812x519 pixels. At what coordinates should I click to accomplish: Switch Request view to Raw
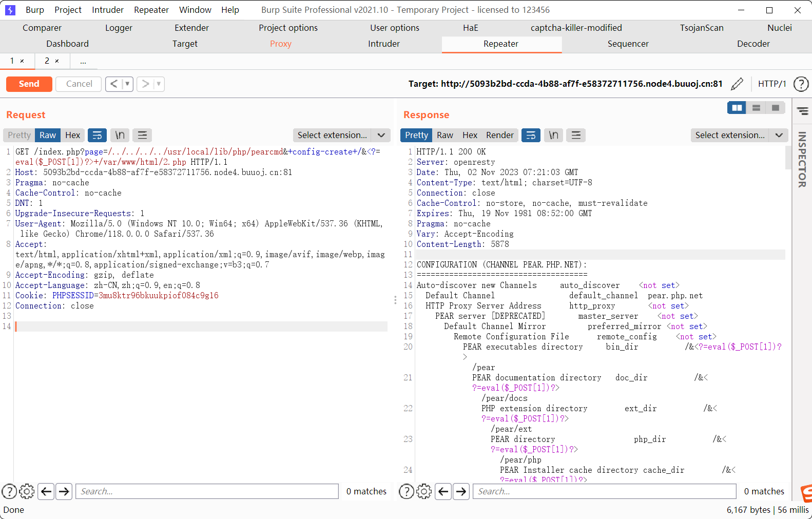click(x=48, y=135)
